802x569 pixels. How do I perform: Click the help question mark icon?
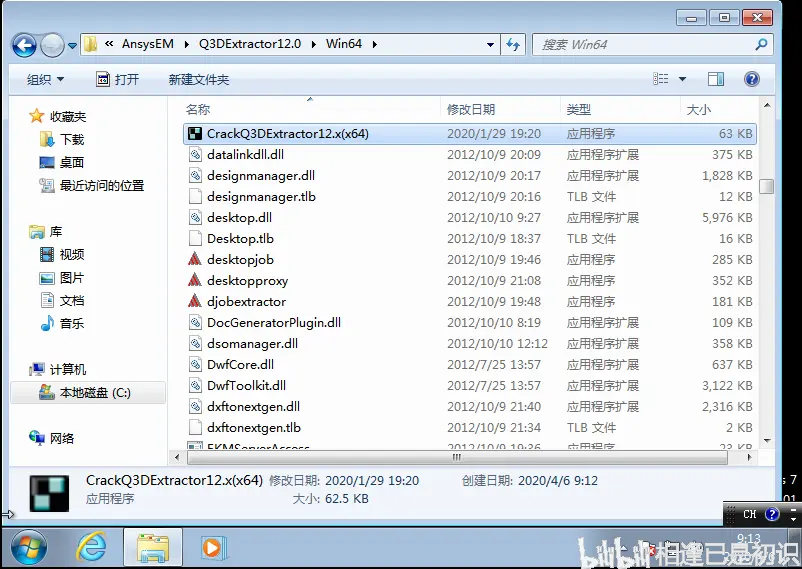(x=751, y=79)
